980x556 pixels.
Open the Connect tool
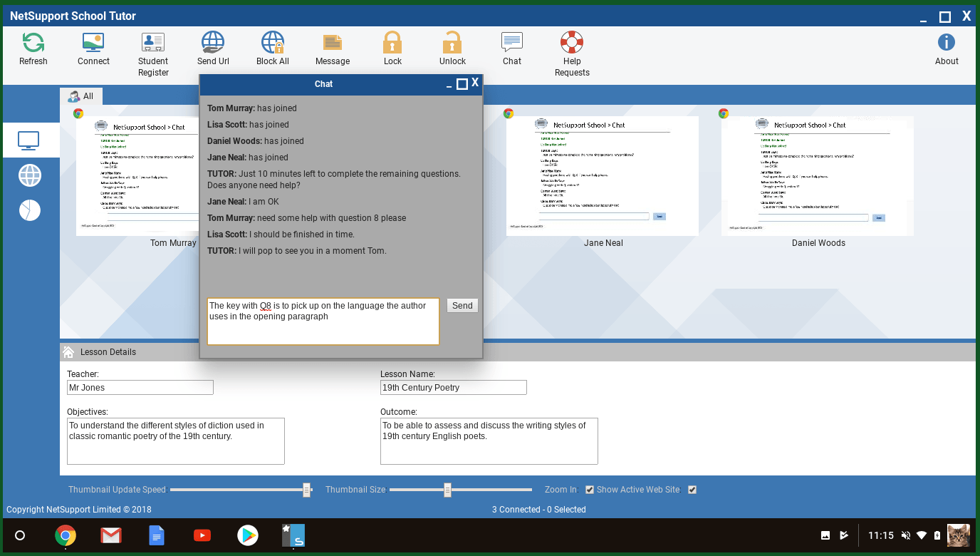tap(93, 43)
